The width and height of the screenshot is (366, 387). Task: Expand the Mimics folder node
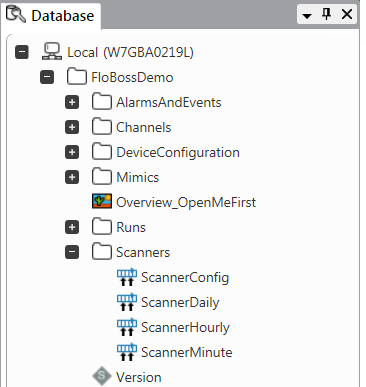(72, 177)
